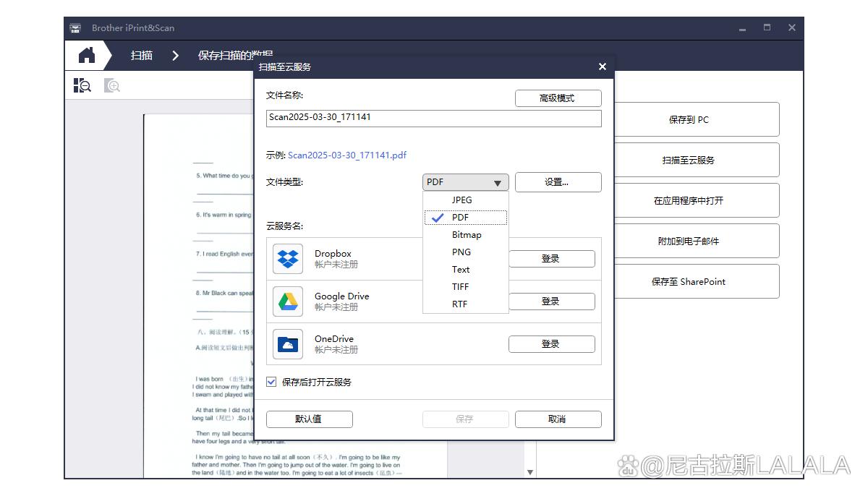Close the 扫描至云服务 dialog
The height and width of the screenshot is (496, 868).
[x=603, y=67]
